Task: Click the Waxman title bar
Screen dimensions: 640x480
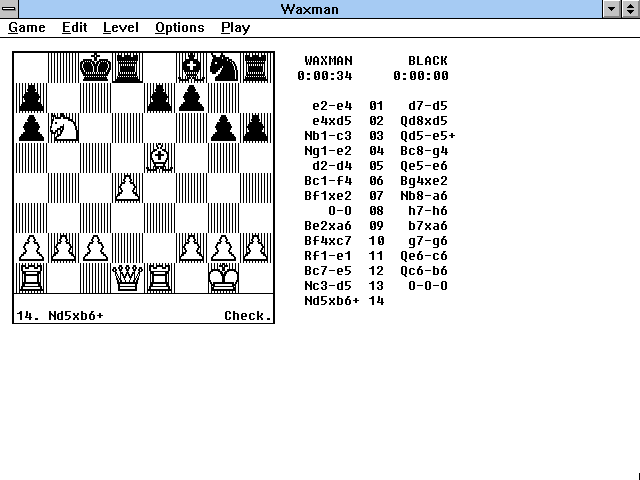Action: point(310,9)
